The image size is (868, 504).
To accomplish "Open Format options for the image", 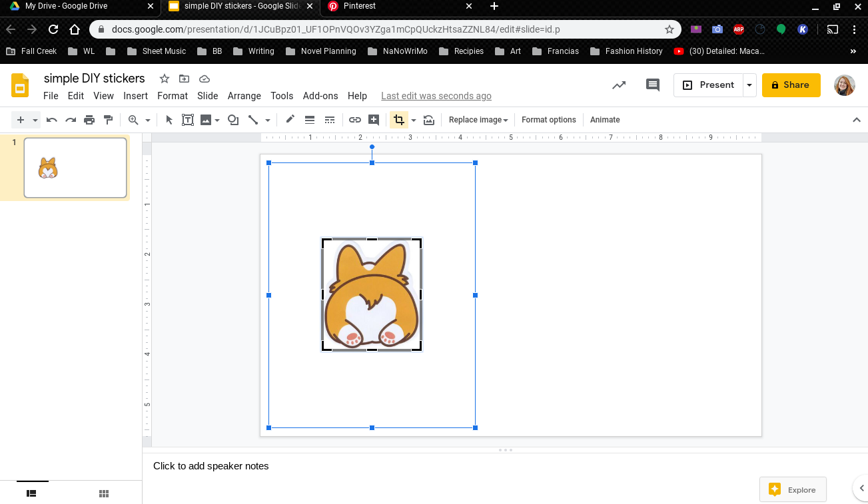I will click(548, 120).
